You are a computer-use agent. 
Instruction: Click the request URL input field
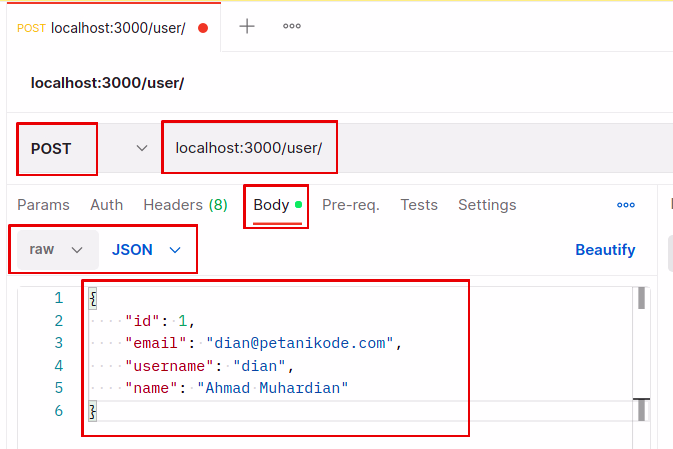[400, 148]
